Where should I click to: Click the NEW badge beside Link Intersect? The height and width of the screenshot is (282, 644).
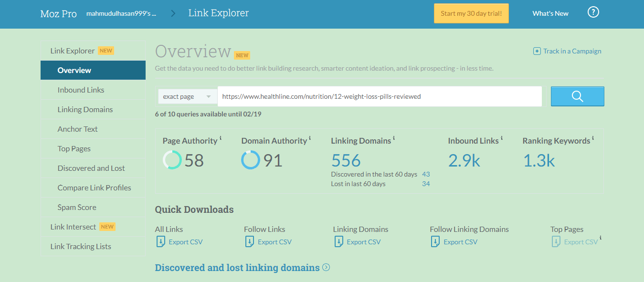107,227
